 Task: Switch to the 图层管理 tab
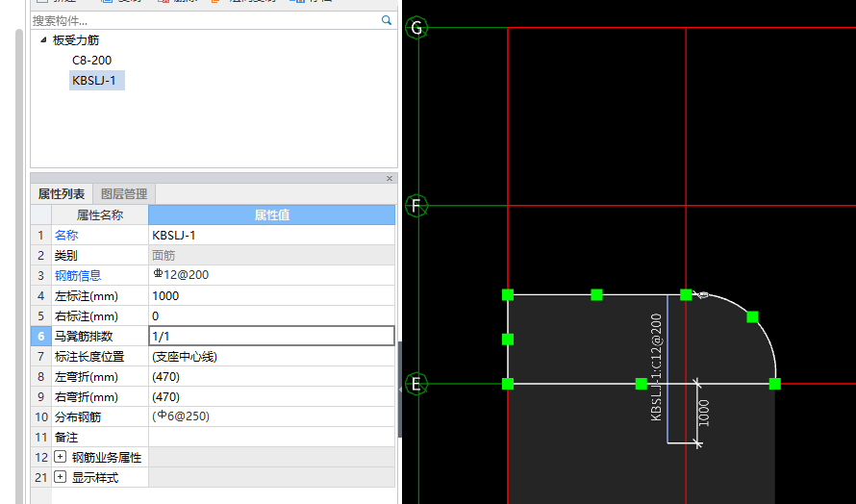(124, 194)
